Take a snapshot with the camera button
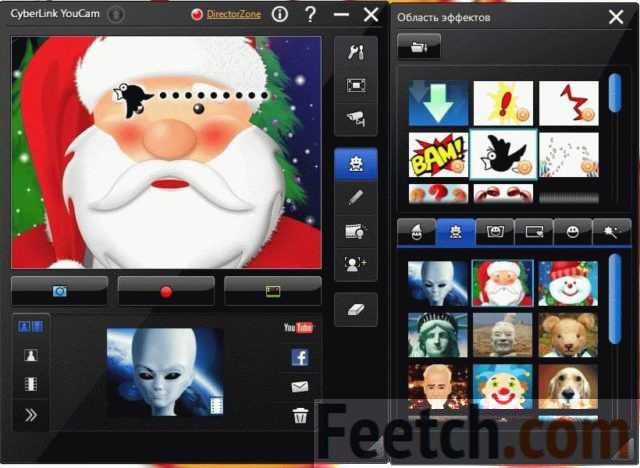 click(60, 291)
